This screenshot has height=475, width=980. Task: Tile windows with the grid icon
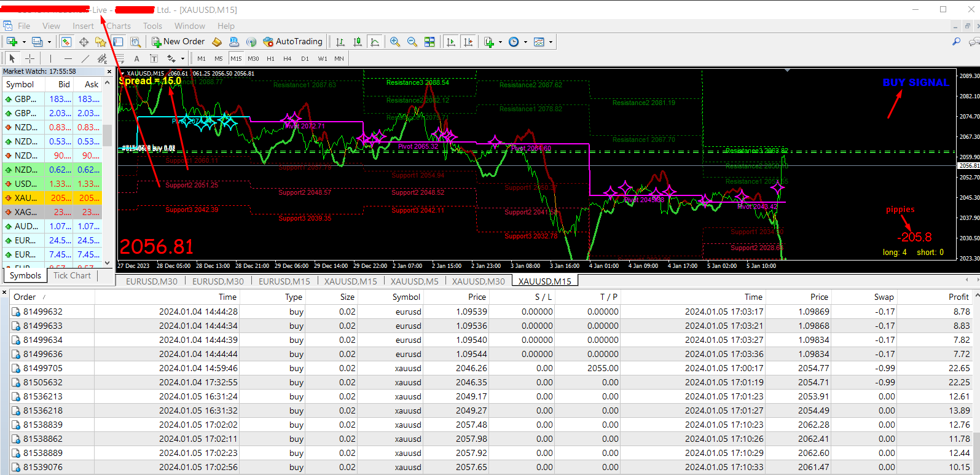[429, 42]
